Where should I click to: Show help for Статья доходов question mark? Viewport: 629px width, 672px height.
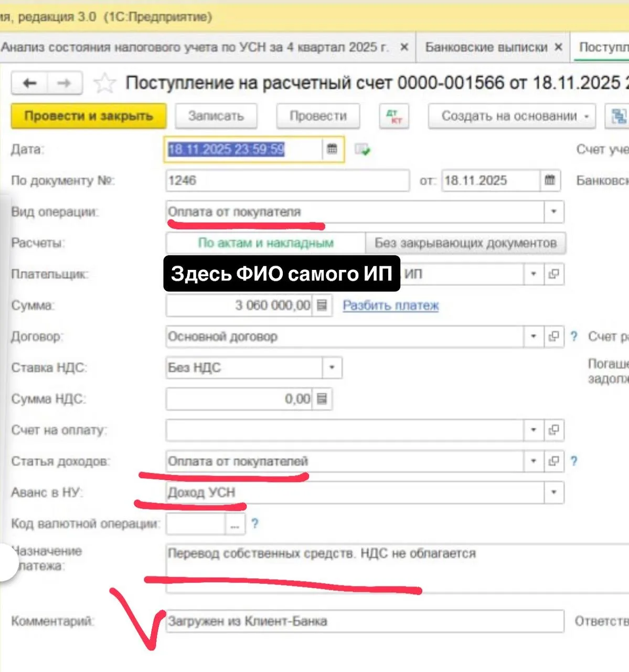574,461
